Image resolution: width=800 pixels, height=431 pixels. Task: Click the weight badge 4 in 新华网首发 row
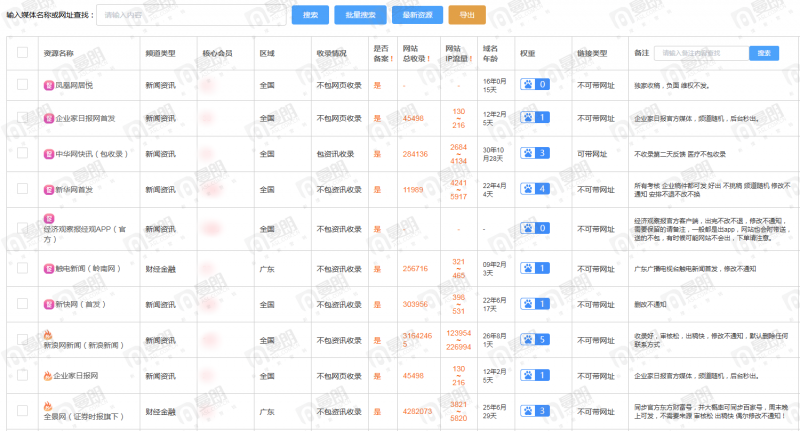pos(535,188)
